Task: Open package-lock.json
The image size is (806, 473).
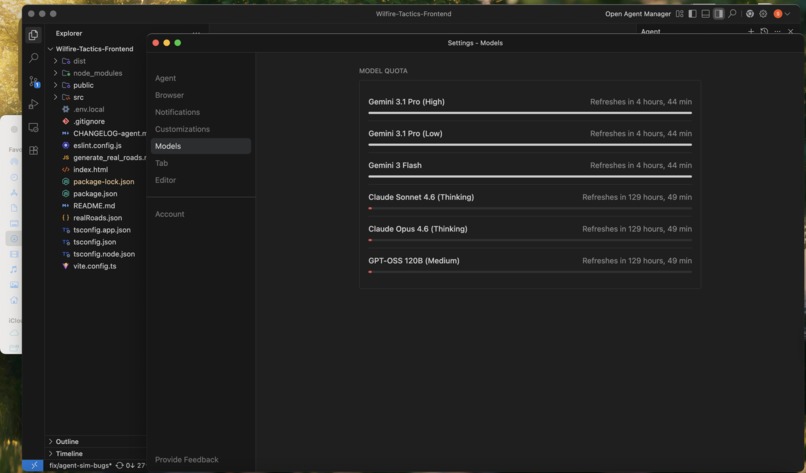Action: (103, 181)
